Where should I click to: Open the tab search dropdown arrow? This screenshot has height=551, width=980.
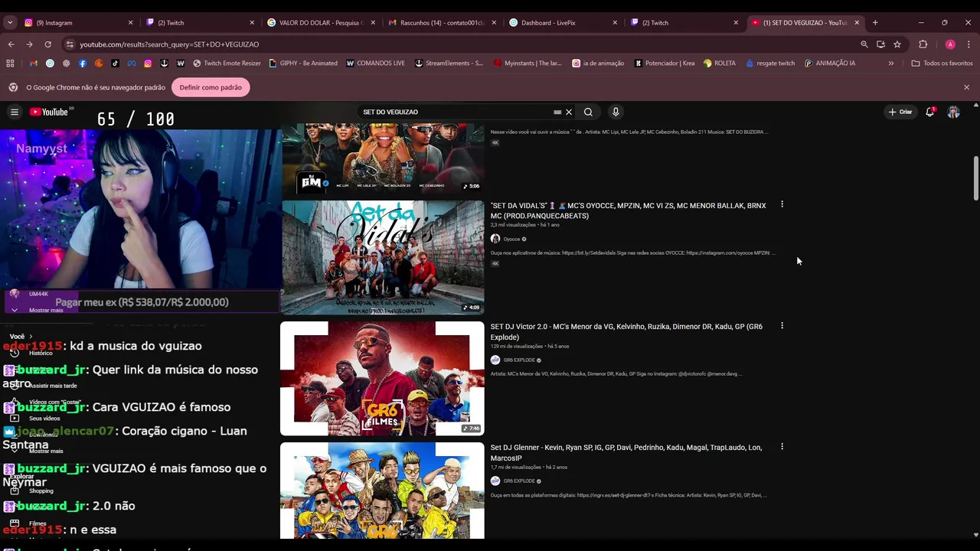click(x=10, y=23)
